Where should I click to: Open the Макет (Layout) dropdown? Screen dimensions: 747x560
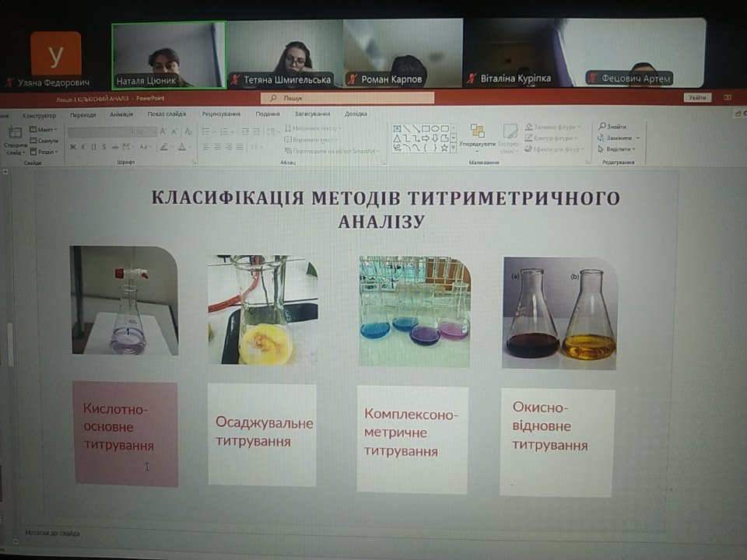(45, 129)
